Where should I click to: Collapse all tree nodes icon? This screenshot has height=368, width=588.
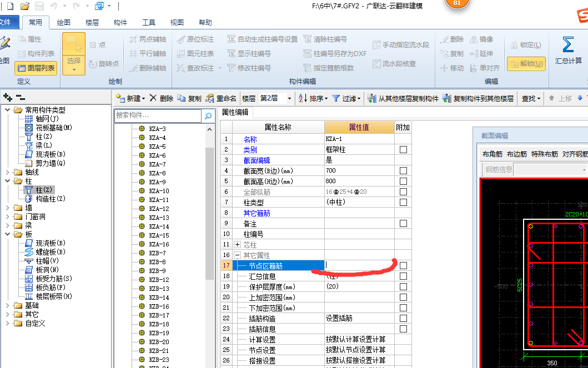pyautogui.click(x=21, y=98)
